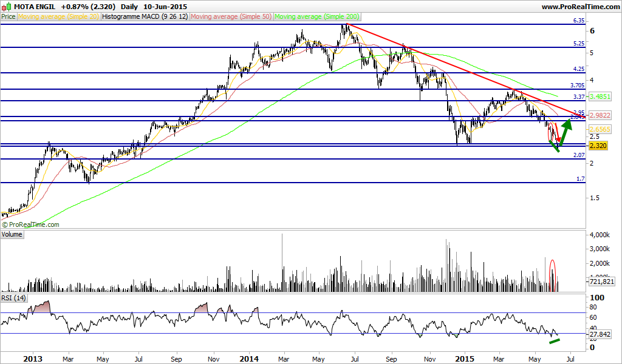Image resolution: width=622 pixels, height=364 pixels.
Task: Click the 5.25 horizontal level label
Action: [579, 44]
